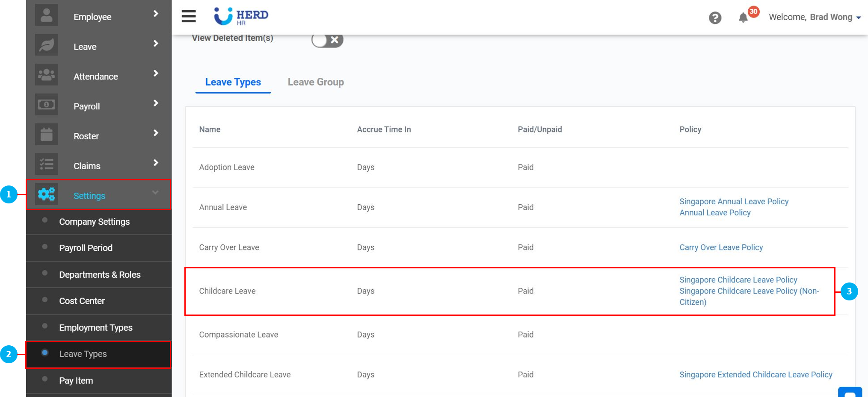Expand the Leave menu chevron
Screen dimensions: 868x397
pyautogui.click(x=156, y=44)
